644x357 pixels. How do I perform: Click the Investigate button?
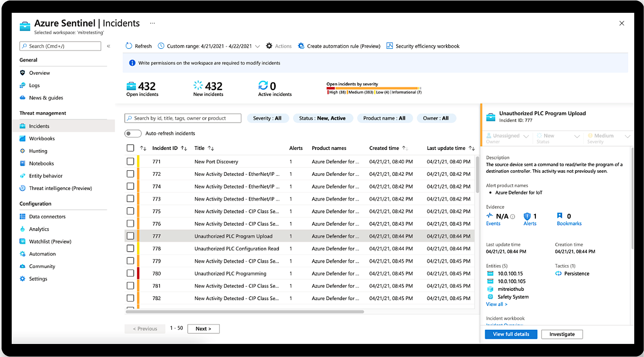pyautogui.click(x=562, y=334)
